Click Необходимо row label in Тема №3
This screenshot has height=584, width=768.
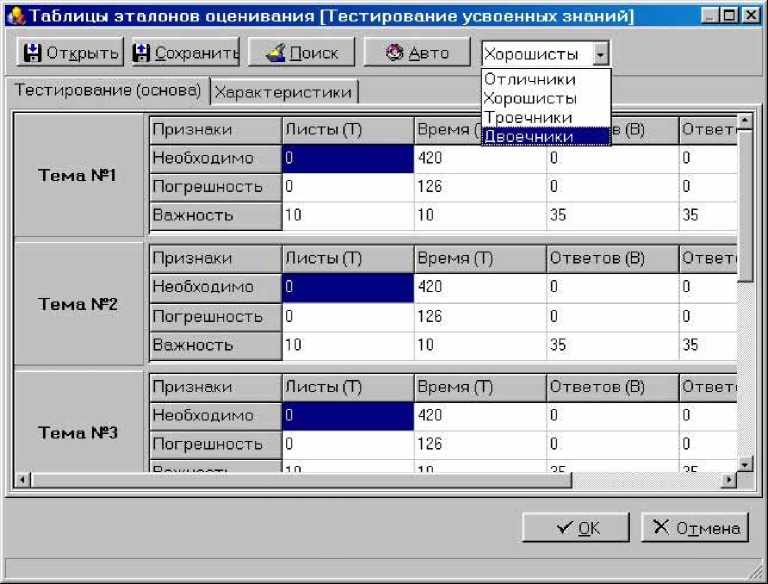click(x=216, y=416)
